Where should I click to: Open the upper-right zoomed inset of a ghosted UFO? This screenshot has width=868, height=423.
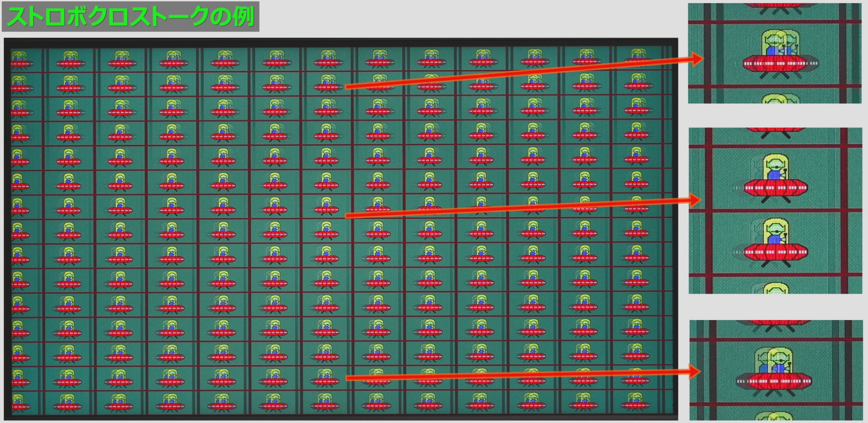pos(774,53)
